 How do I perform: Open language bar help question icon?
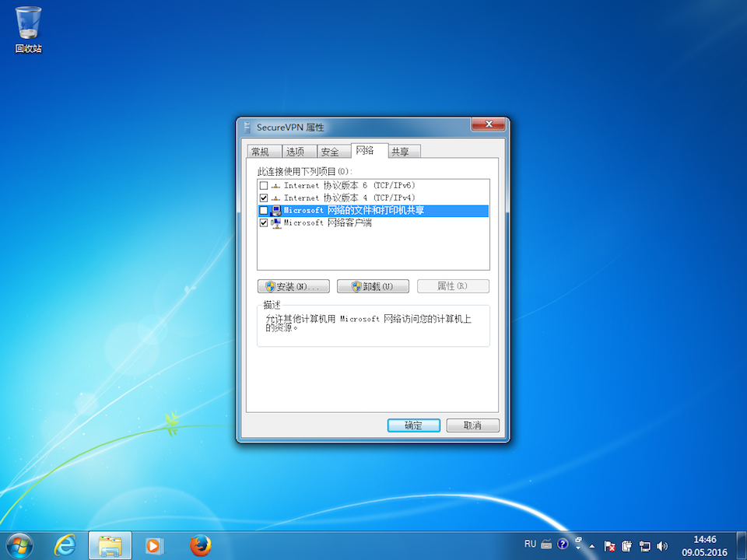[x=563, y=544]
